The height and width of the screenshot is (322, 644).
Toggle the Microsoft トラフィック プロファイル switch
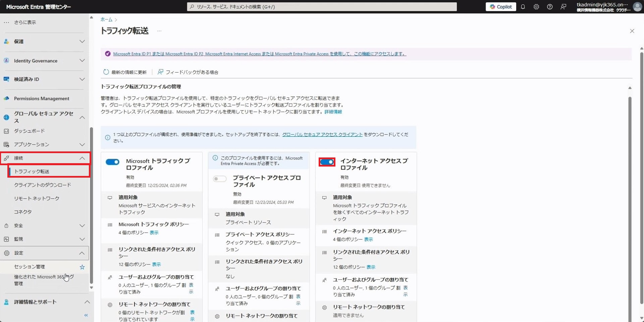coord(112,162)
